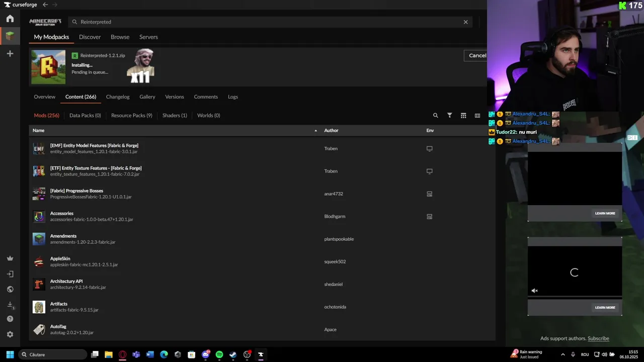This screenshot has width=644, height=362.
Task: Click author squeek502
Action: [335, 262]
